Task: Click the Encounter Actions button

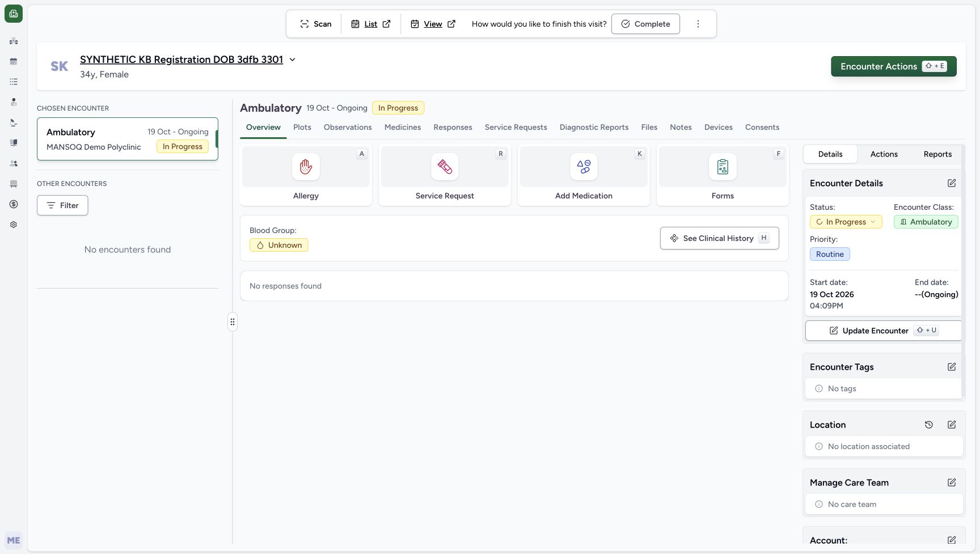Action: click(x=893, y=66)
